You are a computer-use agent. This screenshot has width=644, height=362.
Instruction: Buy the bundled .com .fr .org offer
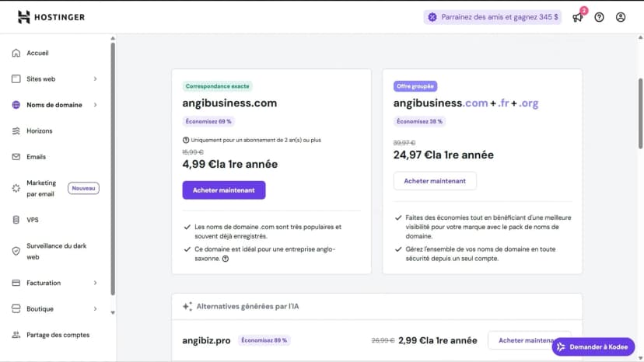pos(435,181)
